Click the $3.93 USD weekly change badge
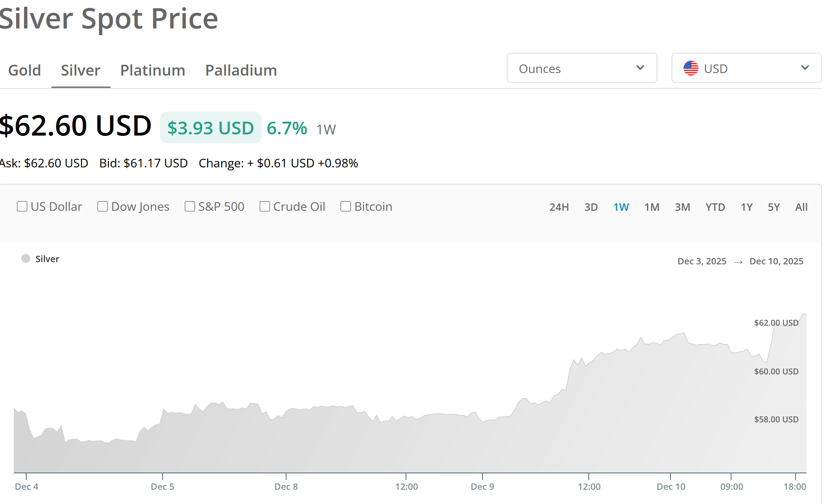This screenshot has width=824, height=504. click(210, 128)
